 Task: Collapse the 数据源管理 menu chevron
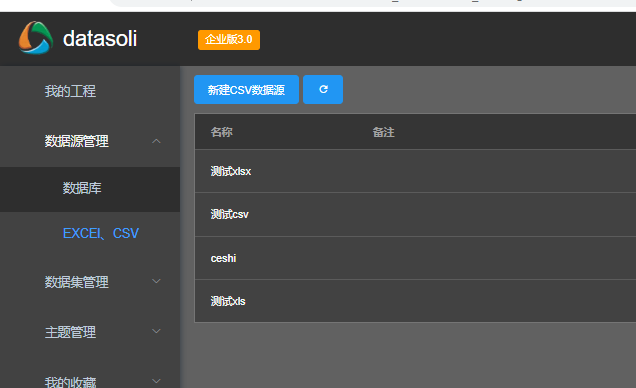point(157,141)
